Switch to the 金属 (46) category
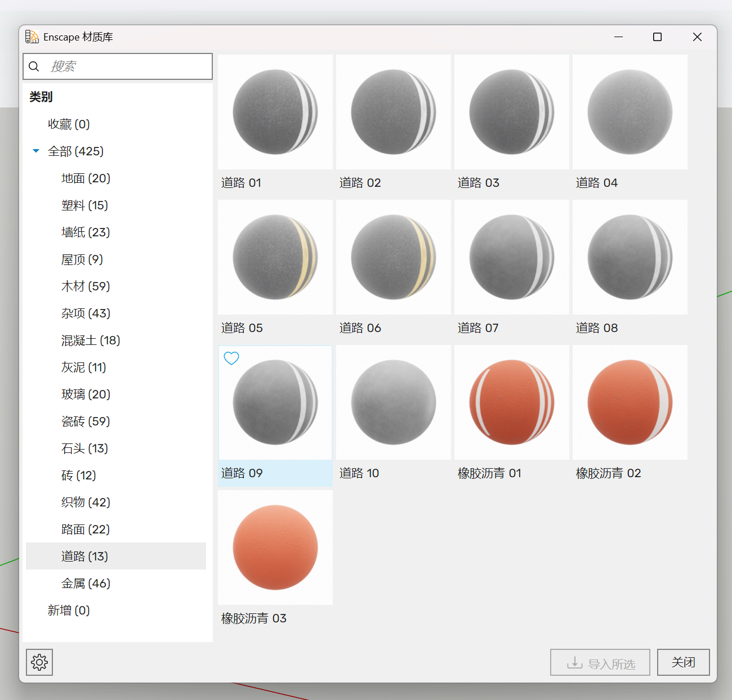The width and height of the screenshot is (732, 700). (x=86, y=584)
